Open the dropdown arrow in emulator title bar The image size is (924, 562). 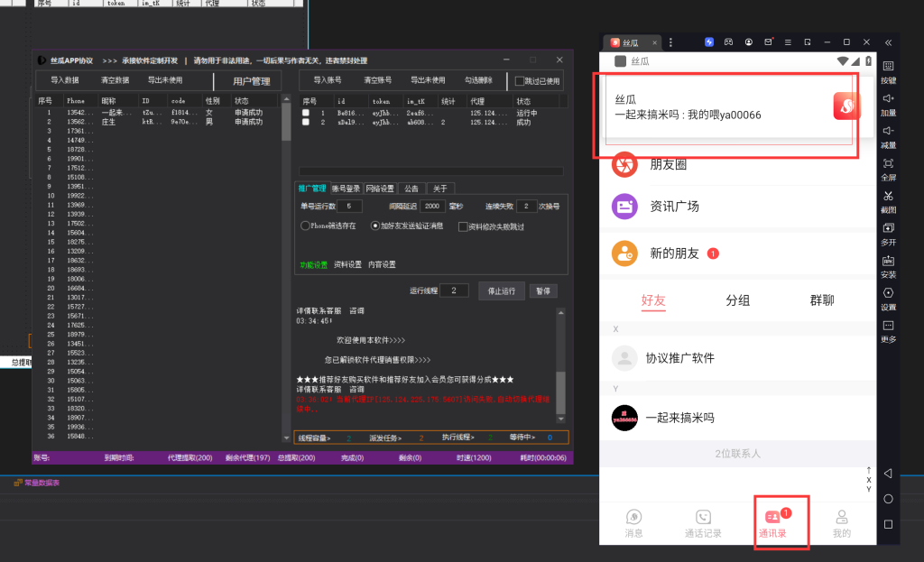coord(670,42)
